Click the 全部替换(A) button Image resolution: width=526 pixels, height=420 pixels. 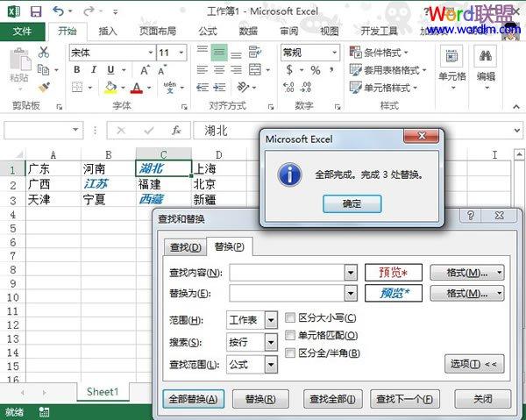click(x=193, y=399)
